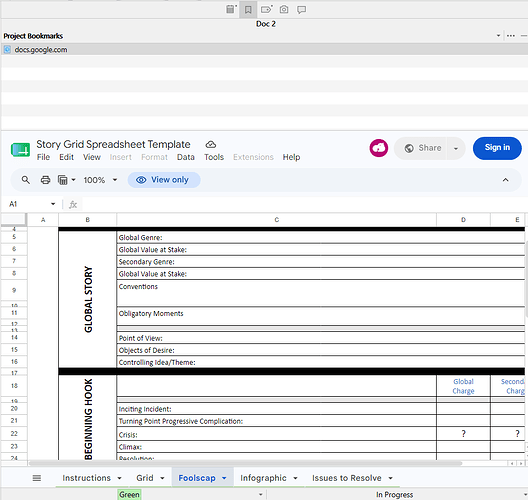Click the cloud document status icon
The image size is (528, 500).
[211, 144]
